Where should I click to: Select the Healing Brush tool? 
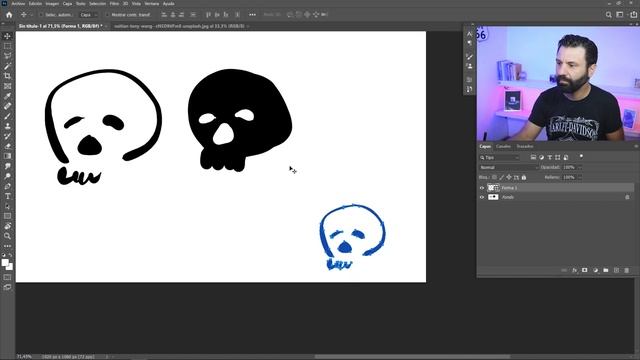point(7,106)
